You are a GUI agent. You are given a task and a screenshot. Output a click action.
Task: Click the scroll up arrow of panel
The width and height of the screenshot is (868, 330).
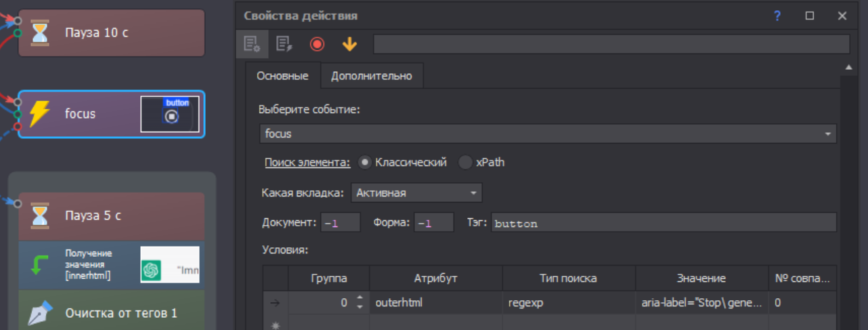tap(848, 68)
